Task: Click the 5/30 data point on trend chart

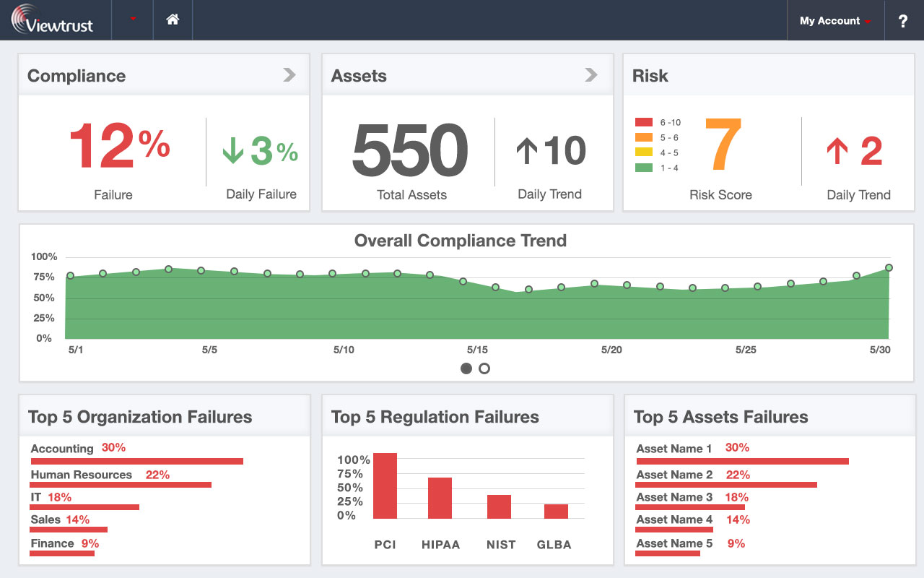Action: pos(889,267)
